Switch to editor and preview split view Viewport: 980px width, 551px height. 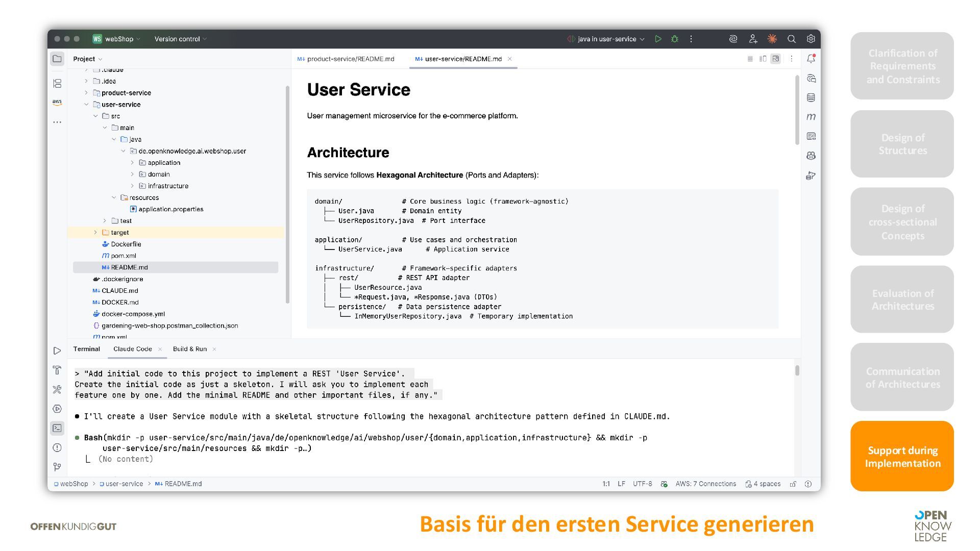[x=763, y=59]
